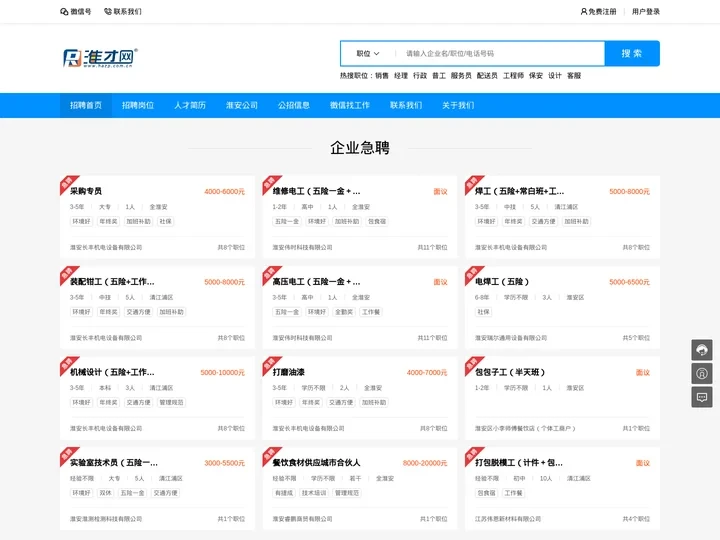Open the 餐饮食材供应城市合伙人 job title
This screenshot has height=540, width=720.
click(316, 462)
